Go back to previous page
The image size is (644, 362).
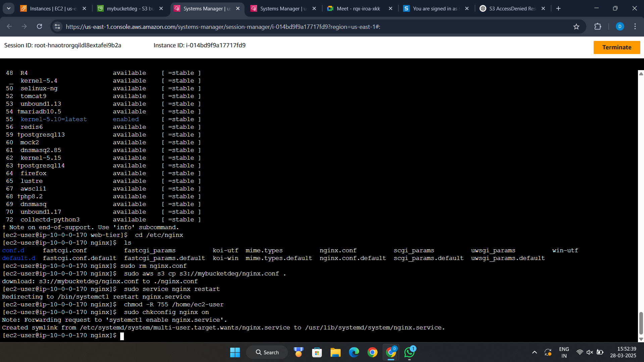tap(9, 27)
